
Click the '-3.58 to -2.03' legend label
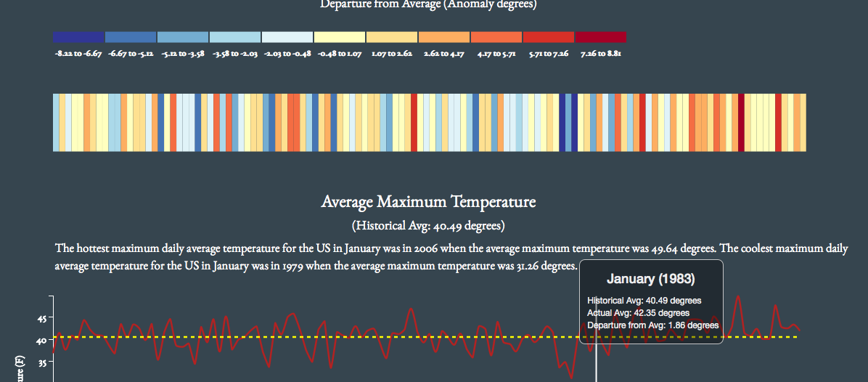(235, 54)
